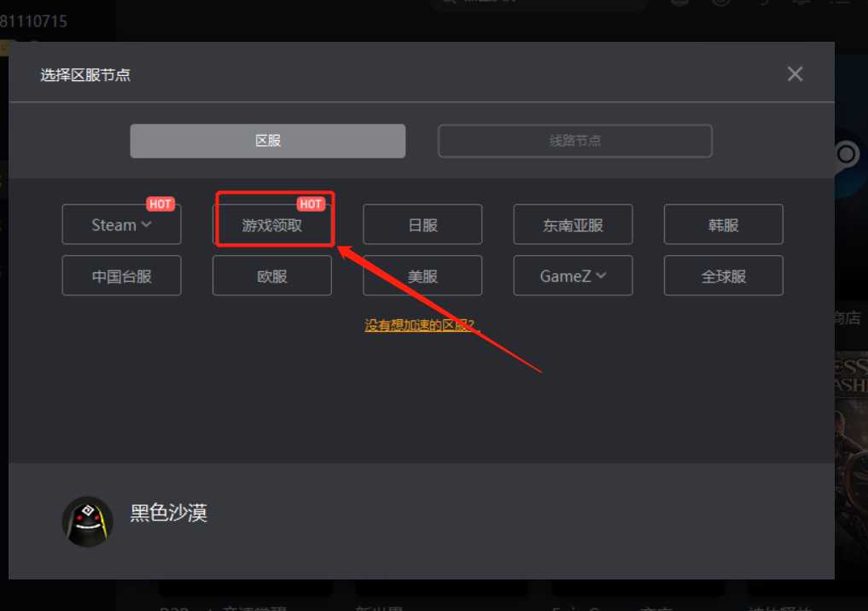868x611 pixels.
Task: Click the HOT badge on Steam
Action: pos(160,204)
